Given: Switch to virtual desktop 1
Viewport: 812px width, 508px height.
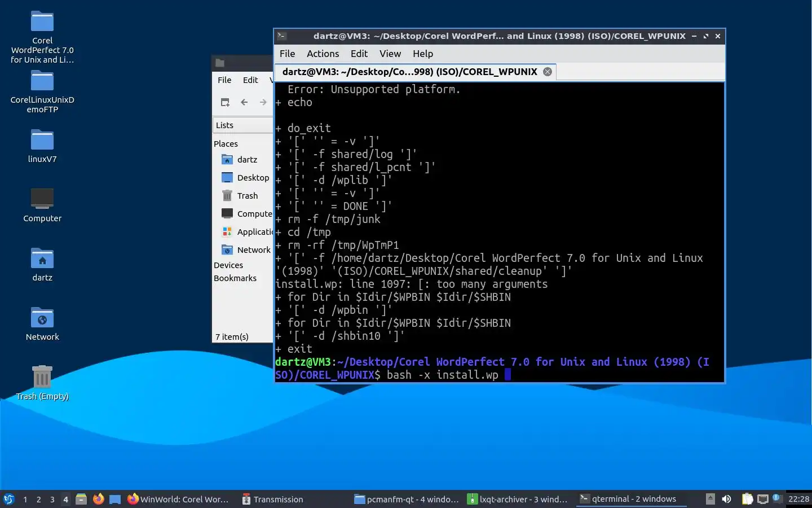Looking at the screenshot, I should tap(25, 500).
